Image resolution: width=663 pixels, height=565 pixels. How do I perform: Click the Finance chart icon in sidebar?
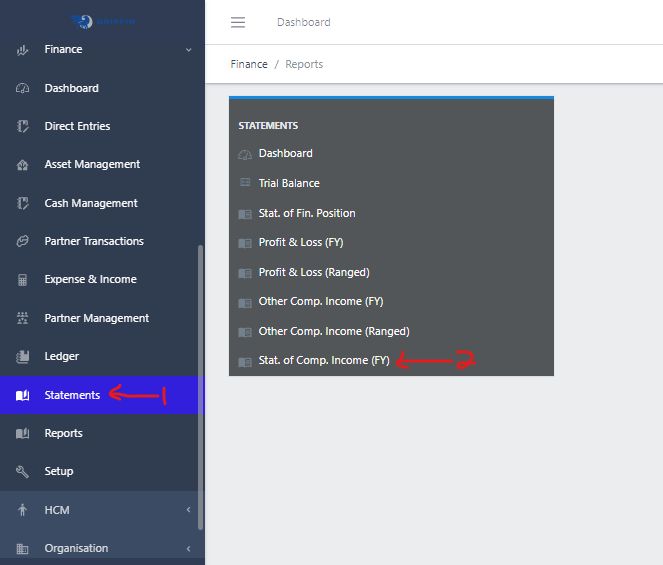point(22,50)
